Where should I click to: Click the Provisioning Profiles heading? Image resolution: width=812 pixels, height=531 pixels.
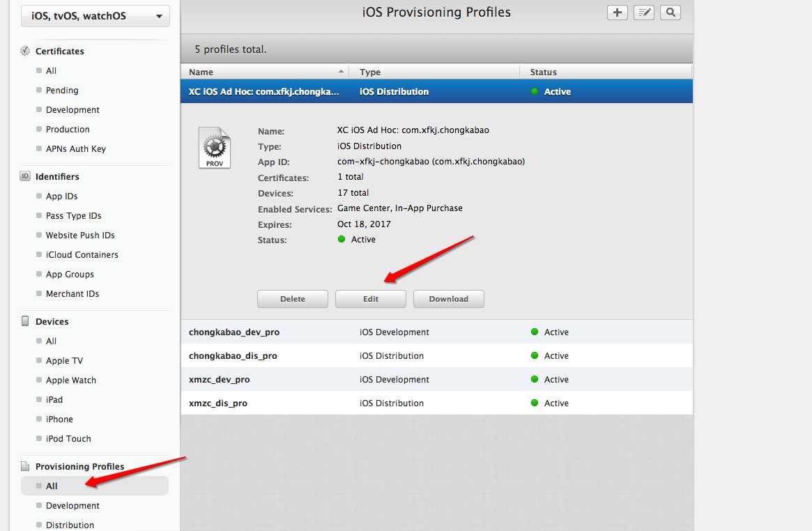point(79,466)
